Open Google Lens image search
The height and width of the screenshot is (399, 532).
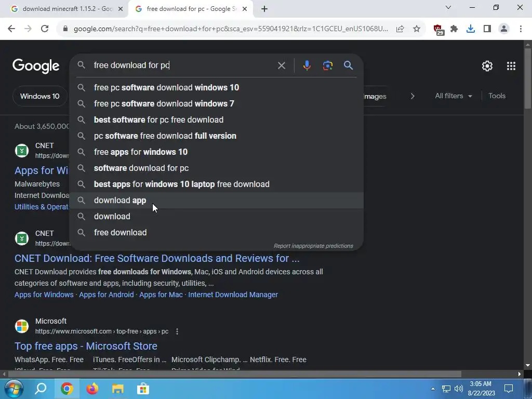327,65
